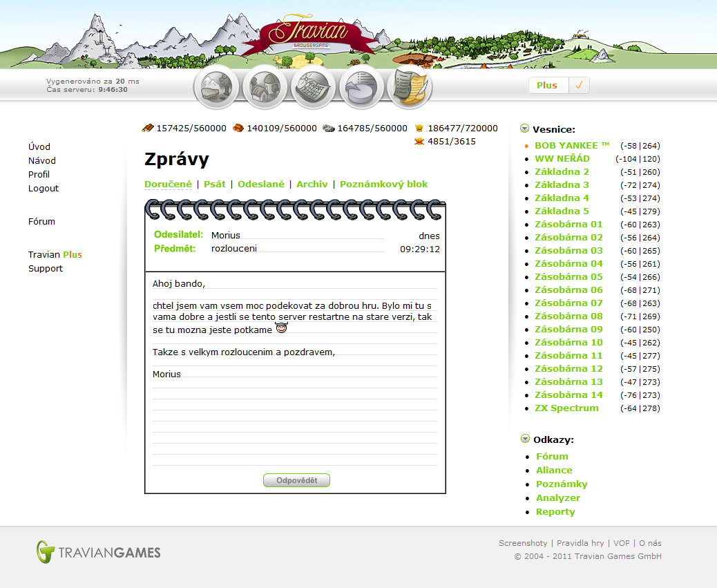717x588 pixels.
Task: Click the wood resource icon
Action: tap(148, 128)
